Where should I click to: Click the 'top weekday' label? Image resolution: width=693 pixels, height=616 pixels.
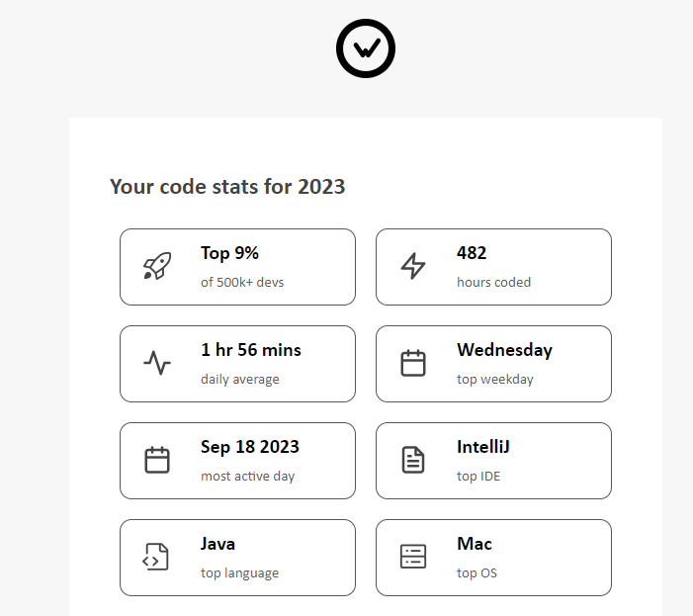tap(495, 379)
